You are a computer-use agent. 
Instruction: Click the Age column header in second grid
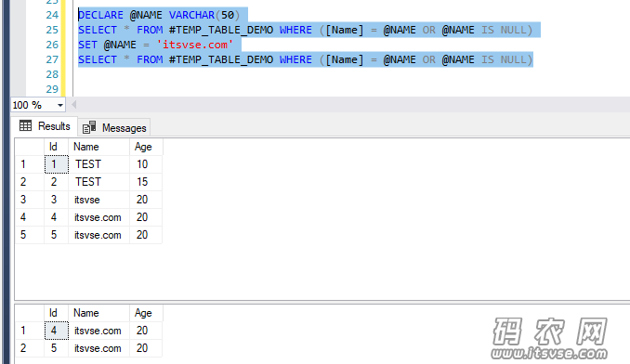click(146, 313)
